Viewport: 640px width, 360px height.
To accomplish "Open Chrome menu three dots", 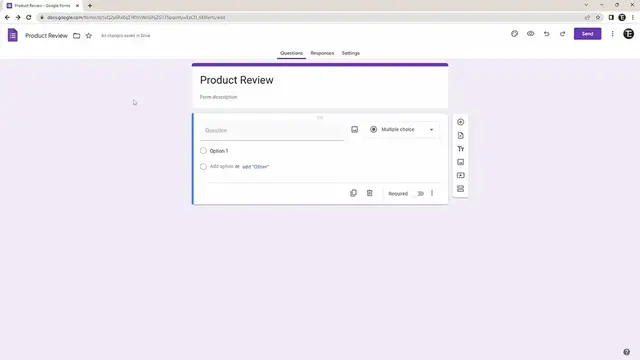I will coord(633,18).
